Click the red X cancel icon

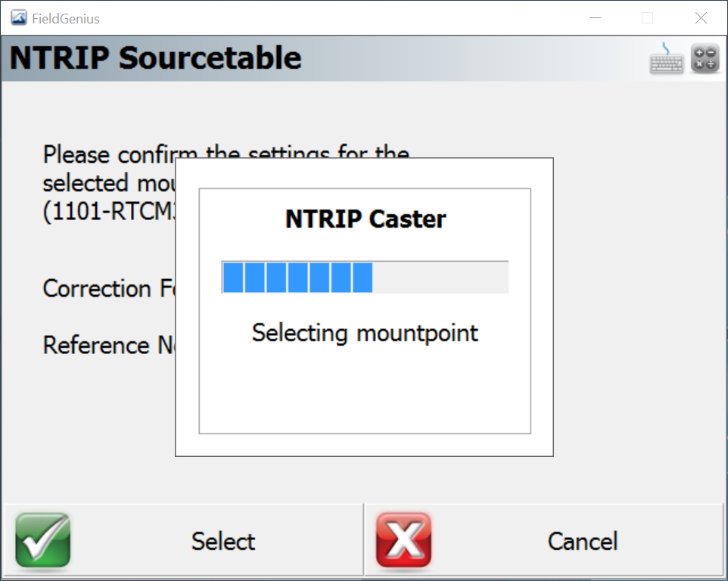pyautogui.click(x=402, y=540)
